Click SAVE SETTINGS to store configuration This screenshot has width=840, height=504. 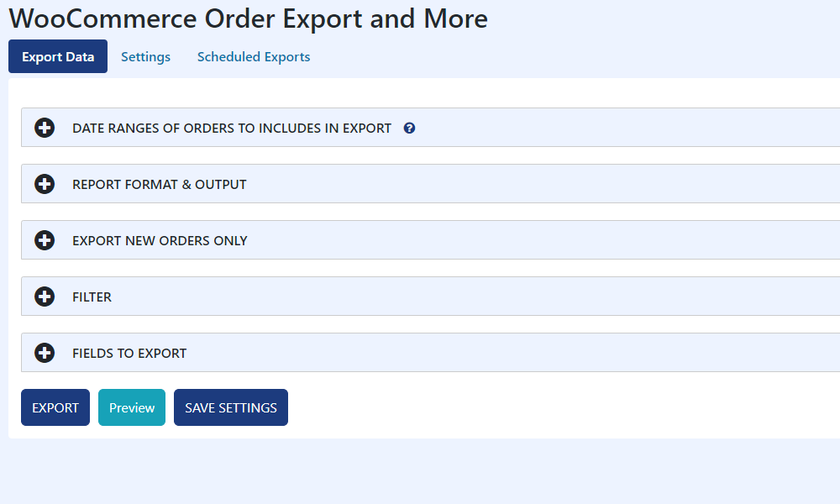tap(230, 407)
